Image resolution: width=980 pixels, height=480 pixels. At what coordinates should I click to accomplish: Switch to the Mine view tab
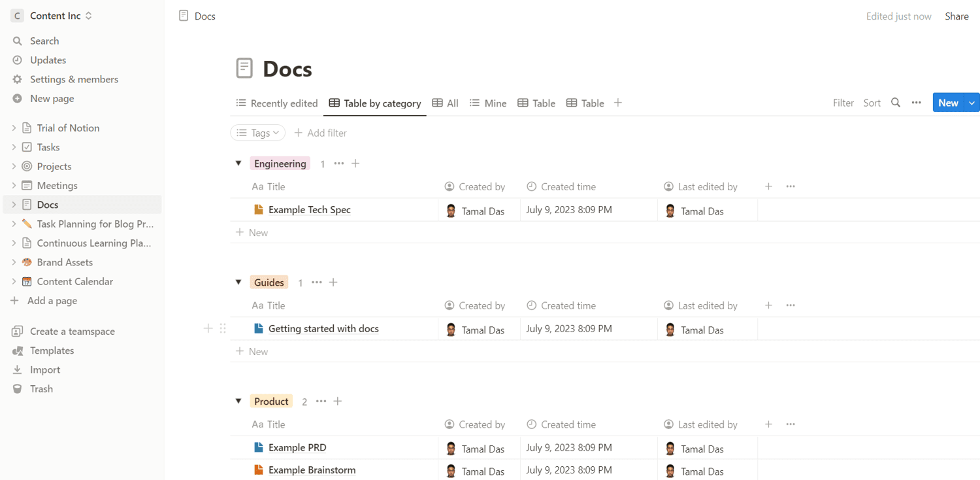[488, 103]
